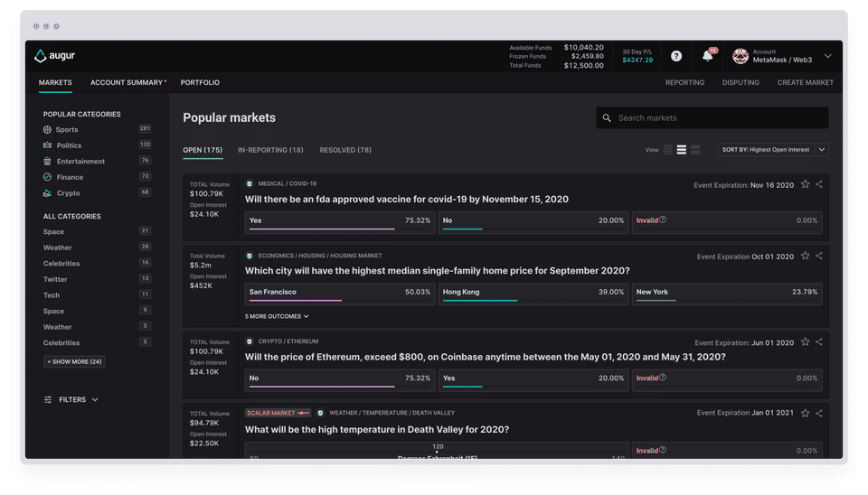Open the ACCOUNT SUMMARY tab
This screenshot has height=495, width=868.
[x=127, y=82]
